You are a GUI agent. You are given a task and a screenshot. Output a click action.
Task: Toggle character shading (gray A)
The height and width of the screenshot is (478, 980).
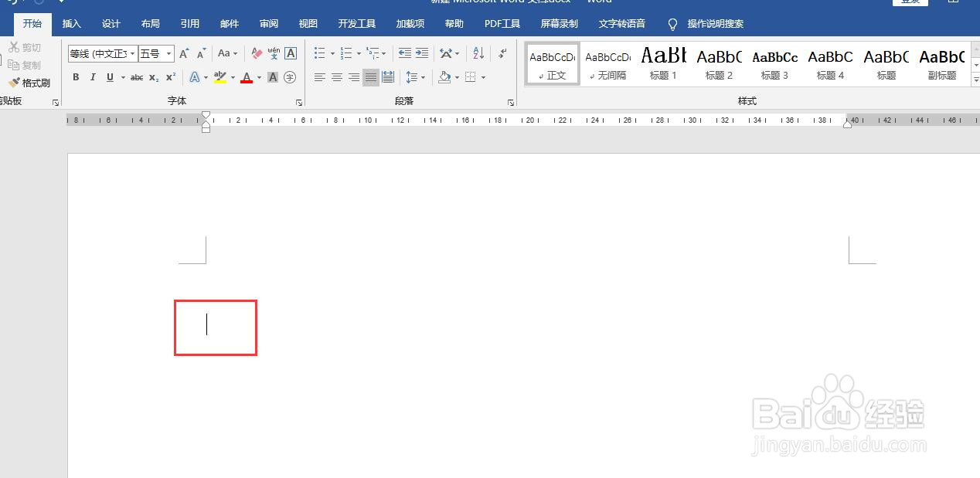click(x=273, y=77)
